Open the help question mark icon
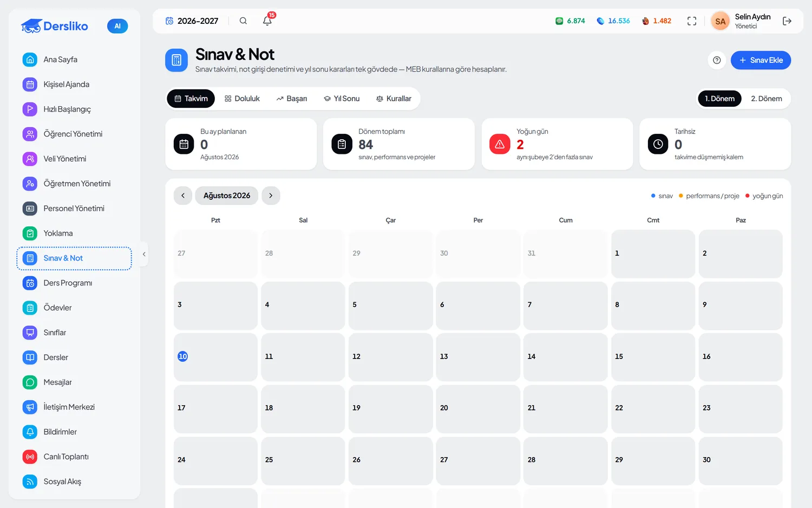This screenshot has height=508, width=812. pos(717,60)
